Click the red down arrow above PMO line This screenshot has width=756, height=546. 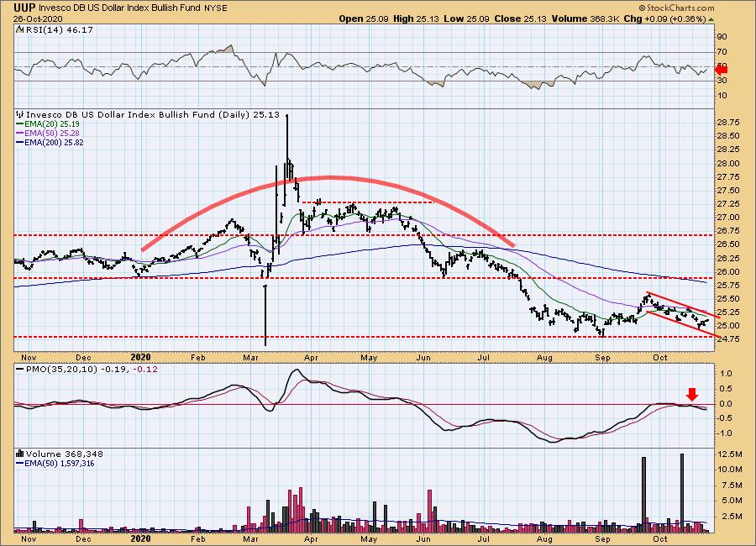pos(691,394)
